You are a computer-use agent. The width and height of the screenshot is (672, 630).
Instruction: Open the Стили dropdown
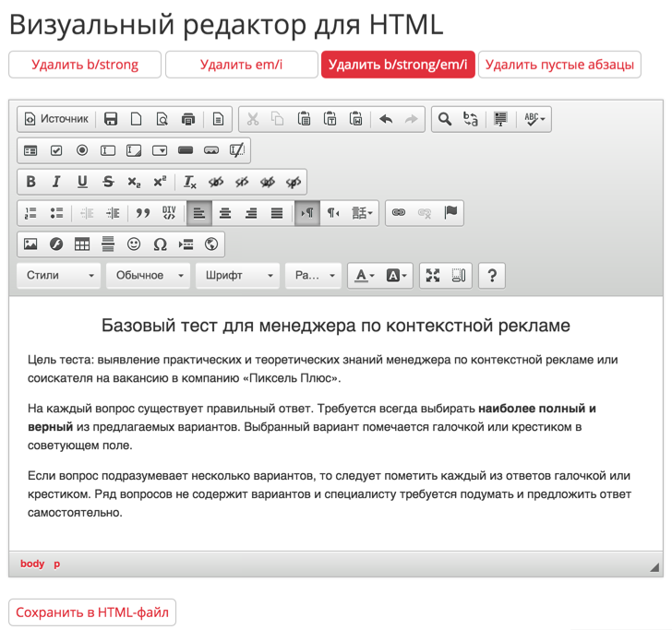[x=59, y=276]
